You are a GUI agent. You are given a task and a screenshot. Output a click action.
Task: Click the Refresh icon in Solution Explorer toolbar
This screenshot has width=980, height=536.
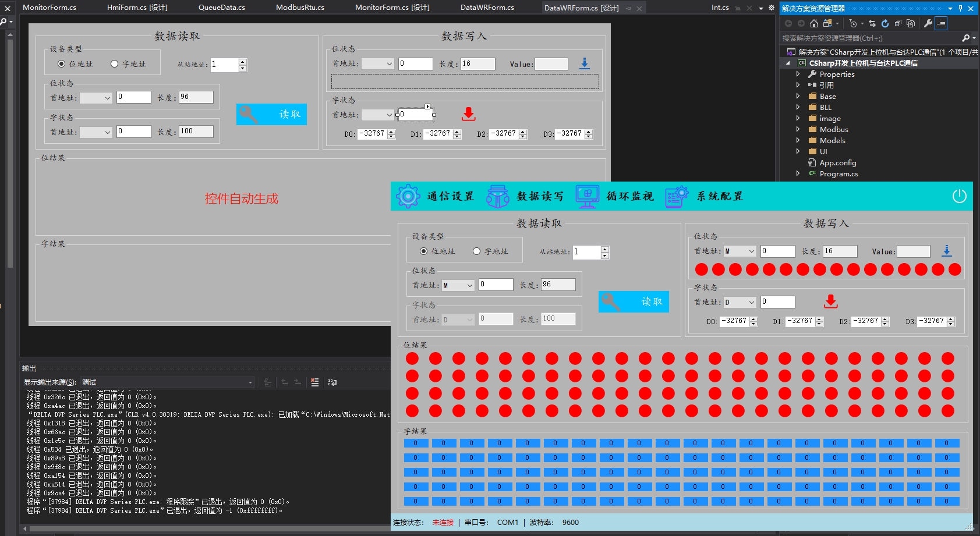[x=885, y=23]
